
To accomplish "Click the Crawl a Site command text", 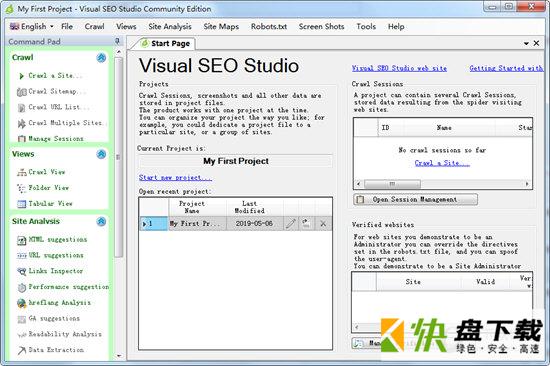I will [x=55, y=76].
